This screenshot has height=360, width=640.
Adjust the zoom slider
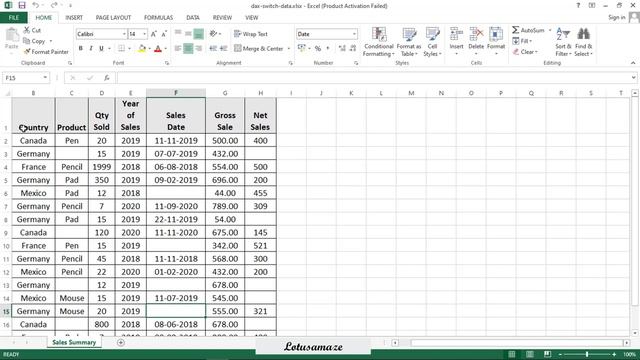click(x=587, y=354)
